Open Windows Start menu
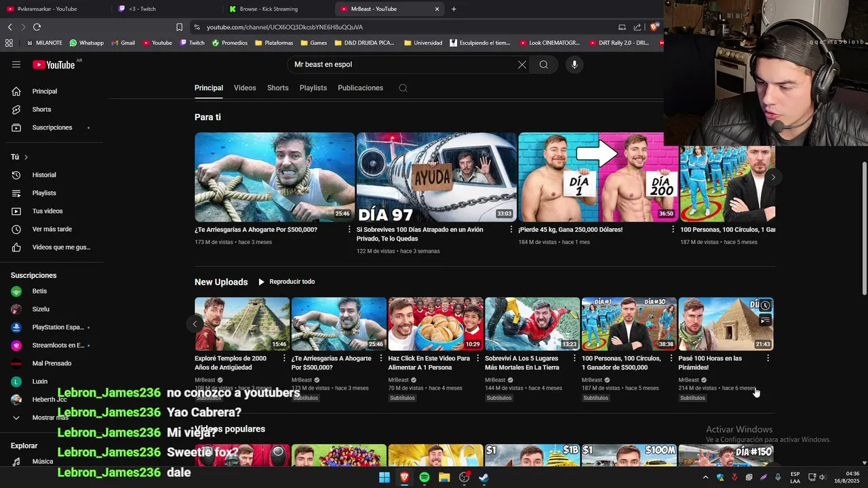Image resolution: width=868 pixels, height=488 pixels. click(384, 477)
